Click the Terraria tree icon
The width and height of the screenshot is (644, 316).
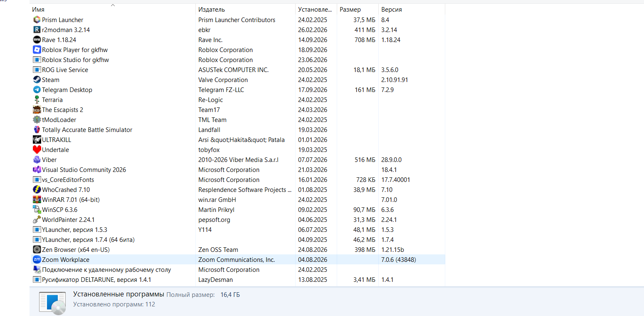click(x=37, y=100)
